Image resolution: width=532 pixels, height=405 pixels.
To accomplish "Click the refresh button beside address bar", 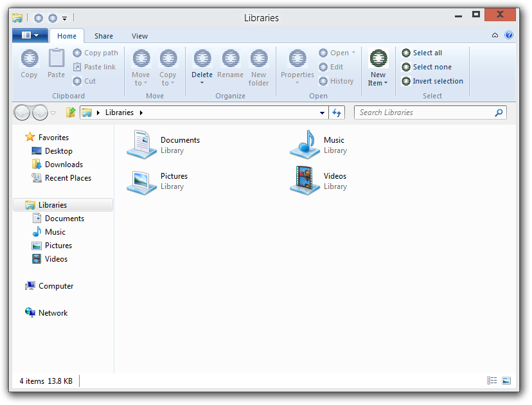I will (337, 113).
